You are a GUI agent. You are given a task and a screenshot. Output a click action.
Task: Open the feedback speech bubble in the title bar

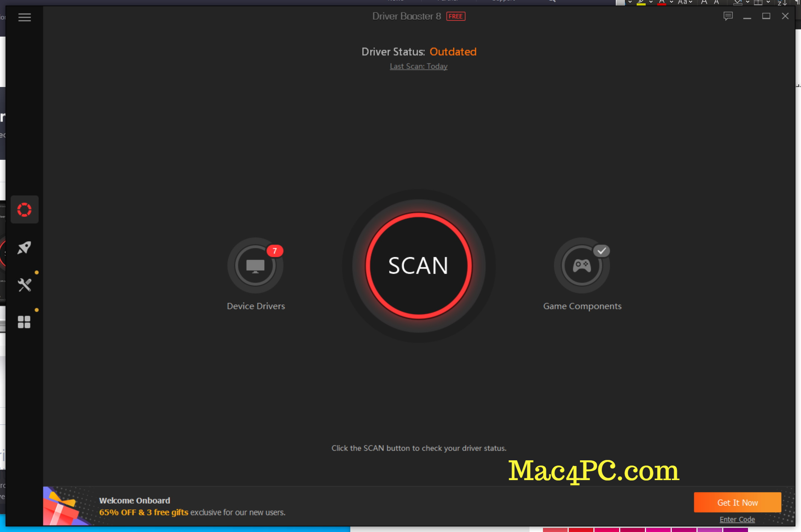point(728,16)
